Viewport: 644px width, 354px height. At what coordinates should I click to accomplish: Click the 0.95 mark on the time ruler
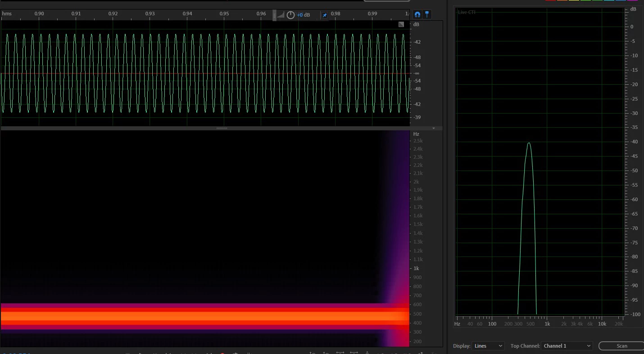224,14
